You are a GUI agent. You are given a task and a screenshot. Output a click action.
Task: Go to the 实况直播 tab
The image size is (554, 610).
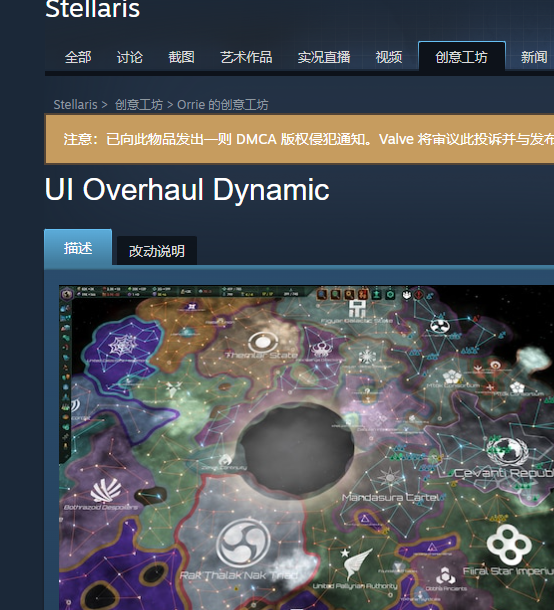(324, 57)
